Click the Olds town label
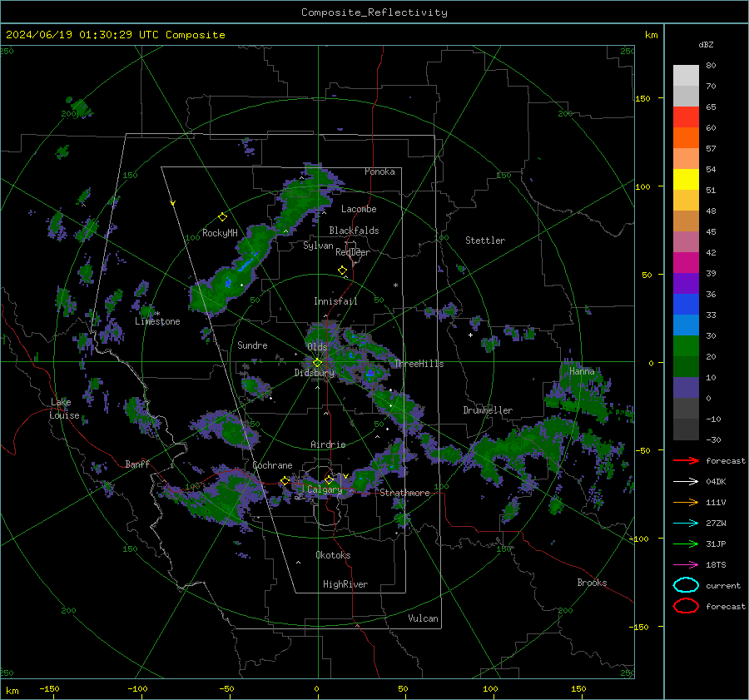The image size is (749, 700). tap(317, 346)
